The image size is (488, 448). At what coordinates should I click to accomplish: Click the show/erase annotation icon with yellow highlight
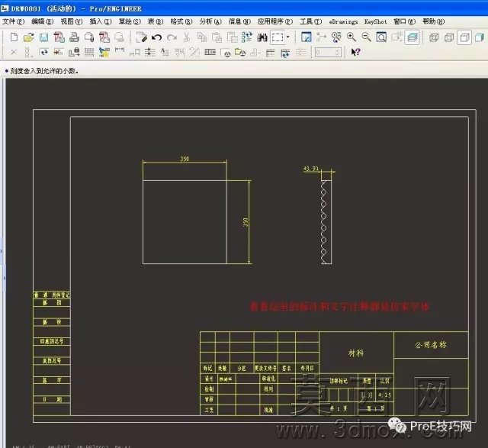pos(104,52)
